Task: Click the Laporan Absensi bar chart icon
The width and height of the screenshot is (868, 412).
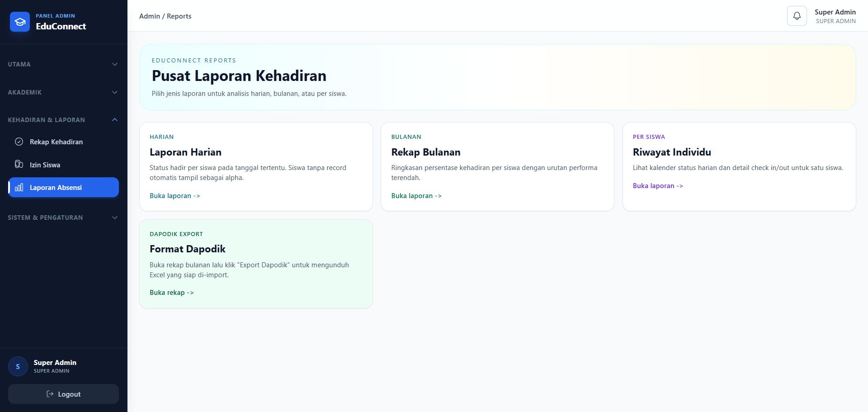Action: click(19, 187)
